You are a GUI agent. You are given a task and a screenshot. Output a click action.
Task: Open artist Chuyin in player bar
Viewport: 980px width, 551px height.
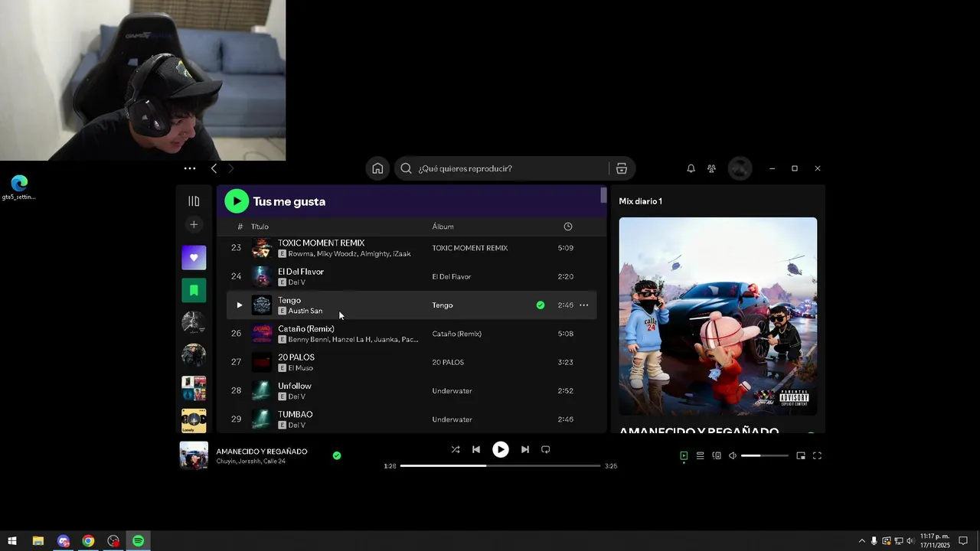pyautogui.click(x=225, y=461)
